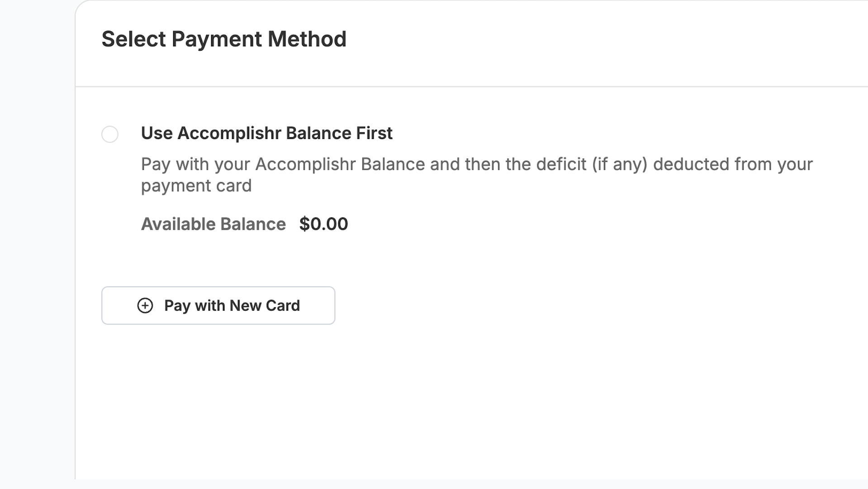Click the Use Accomplishr Balance First label
Viewport: 868px width, 489px height.
tap(266, 133)
